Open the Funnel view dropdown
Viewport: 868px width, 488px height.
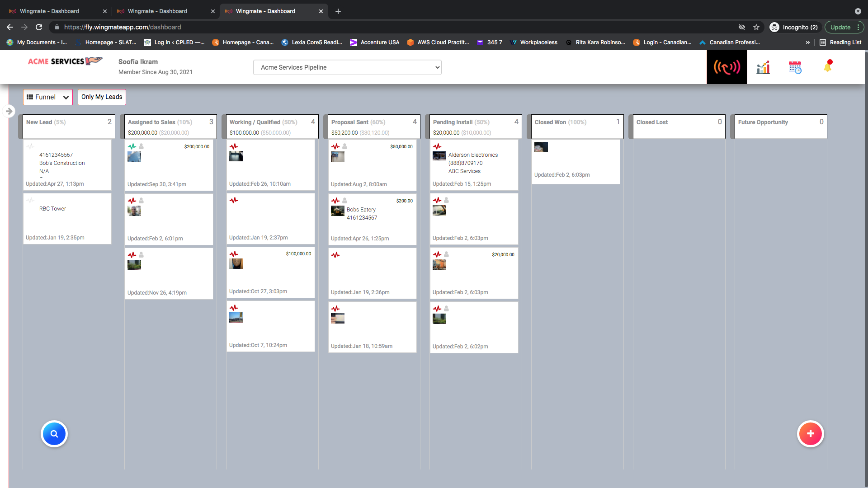click(x=48, y=97)
